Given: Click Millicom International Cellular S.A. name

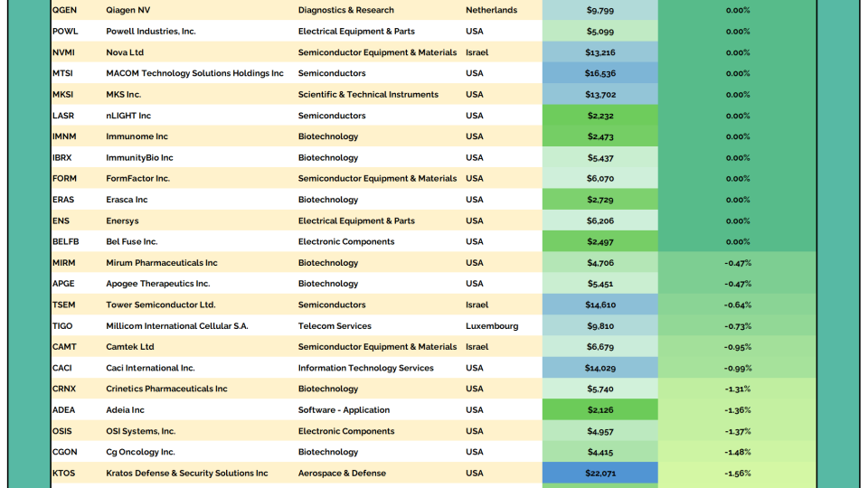Looking at the screenshot, I should 177,326.
